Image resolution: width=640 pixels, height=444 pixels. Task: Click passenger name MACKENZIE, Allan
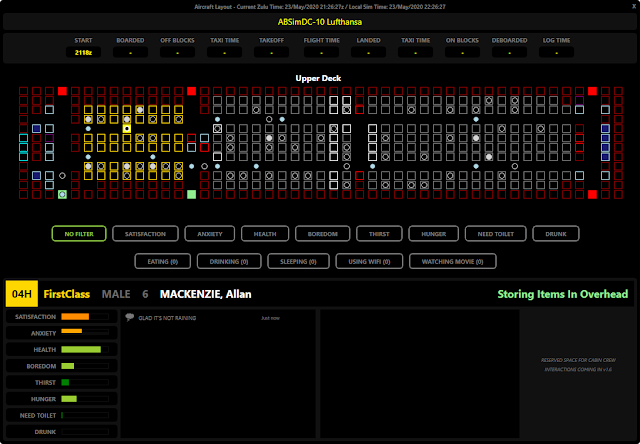click(x=206, y=294)
